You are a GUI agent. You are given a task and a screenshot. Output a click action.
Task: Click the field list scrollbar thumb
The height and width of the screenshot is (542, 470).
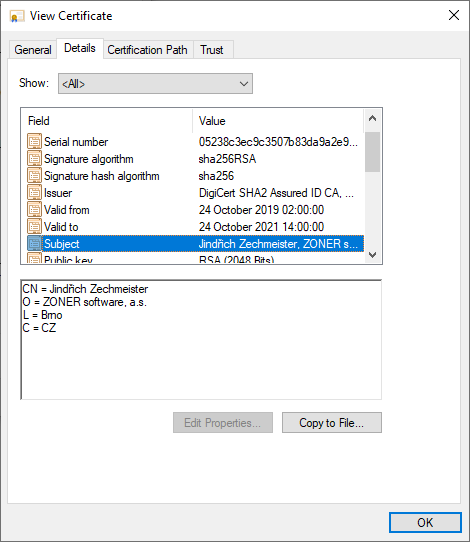coord(372,152)
